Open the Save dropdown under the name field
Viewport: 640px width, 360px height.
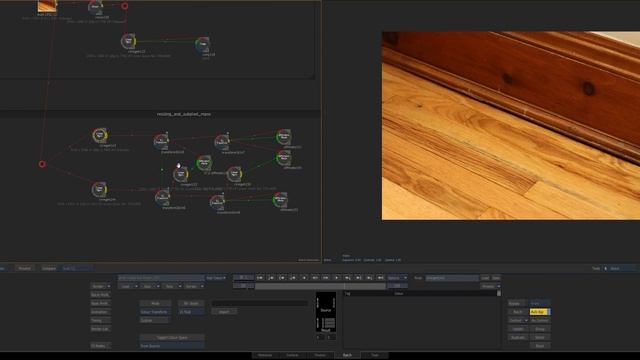[150, 286]
